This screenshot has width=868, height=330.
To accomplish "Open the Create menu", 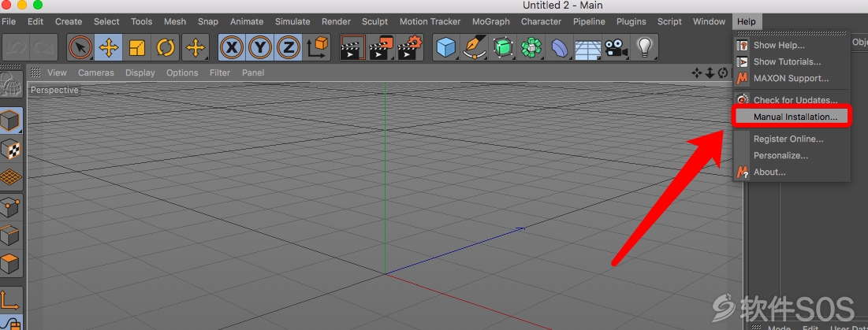I will [x=69, y=21].
